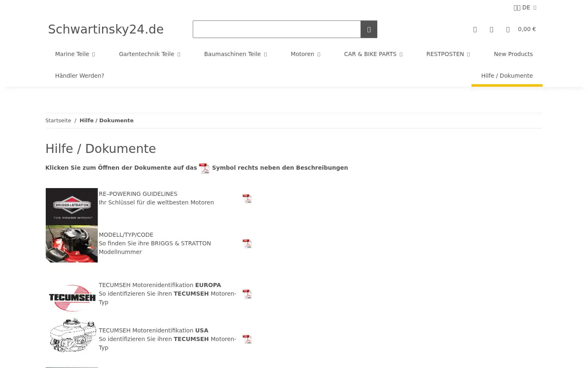Expand Motoren dropdown arrow
This screenshot has width=588, height=368.
pos(319,54)
